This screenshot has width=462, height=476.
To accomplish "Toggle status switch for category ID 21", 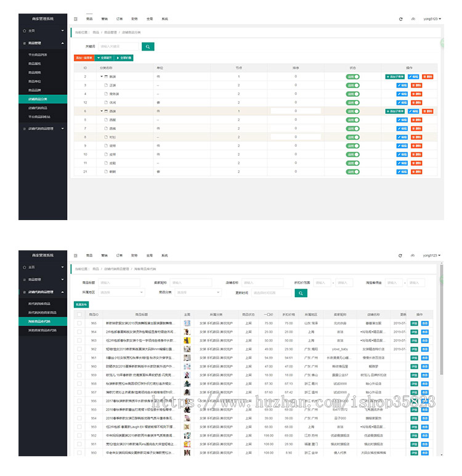I will coord(352,172).
